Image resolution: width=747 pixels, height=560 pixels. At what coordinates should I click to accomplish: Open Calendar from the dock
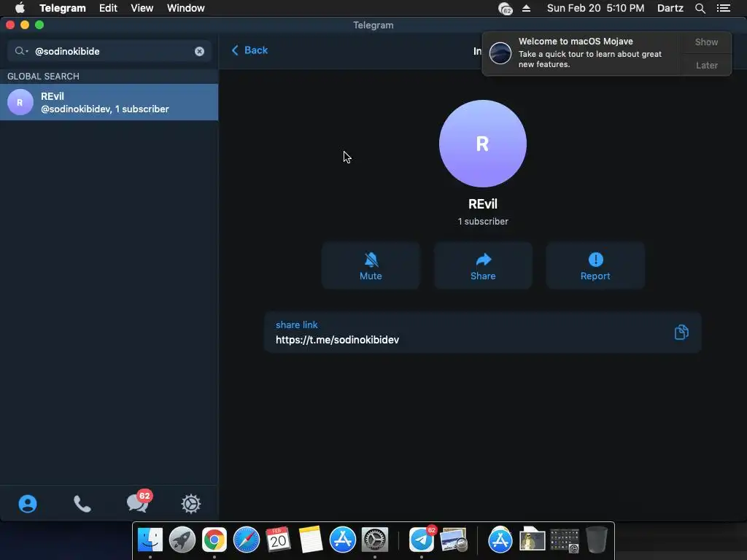click(x=278, y=540)
